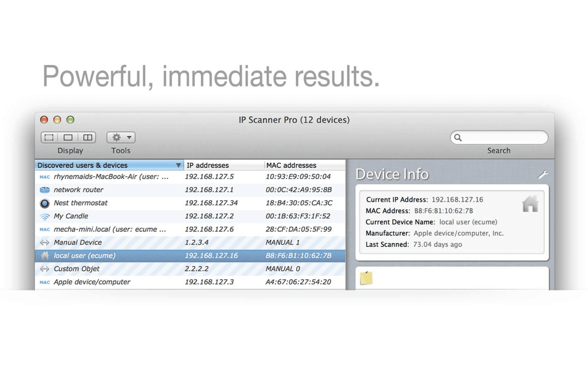Sort by Discovered users & devices column
Viewport: 588px width, 367px height.
pos(109,165)
